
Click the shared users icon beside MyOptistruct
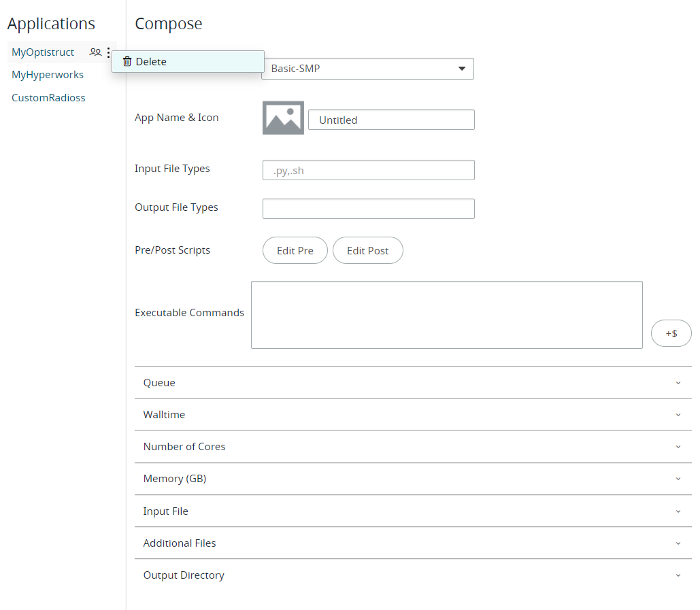[95, 52]
